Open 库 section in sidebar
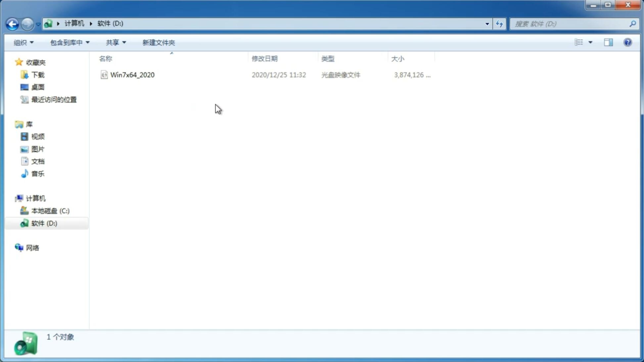 29,124
